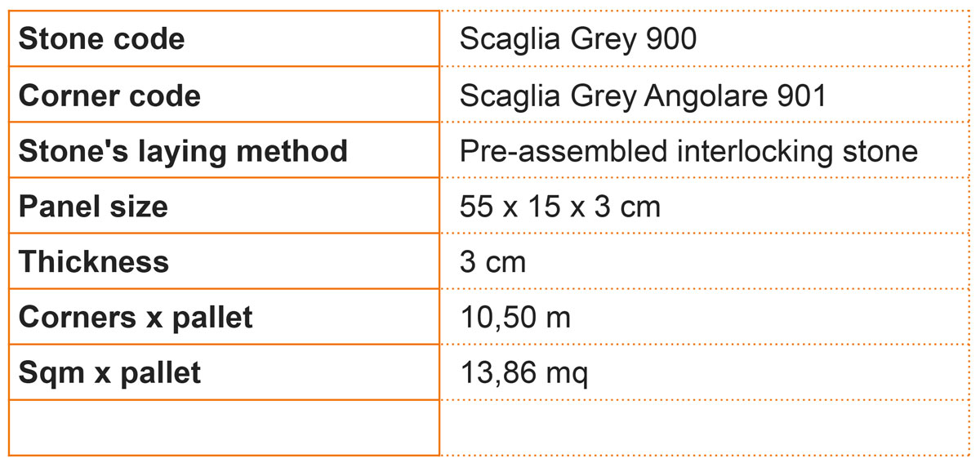
Task: Select the "10,50 m" value
Action: pos(515,318)
